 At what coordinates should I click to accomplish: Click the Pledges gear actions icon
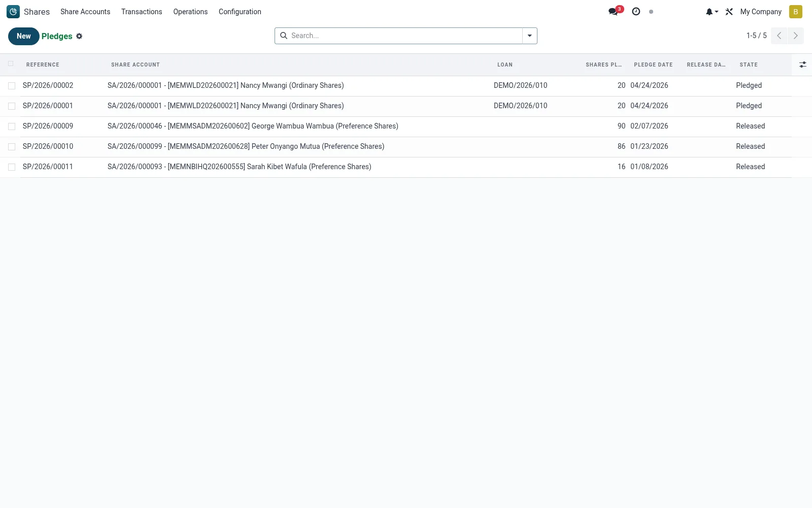[79, 36]
